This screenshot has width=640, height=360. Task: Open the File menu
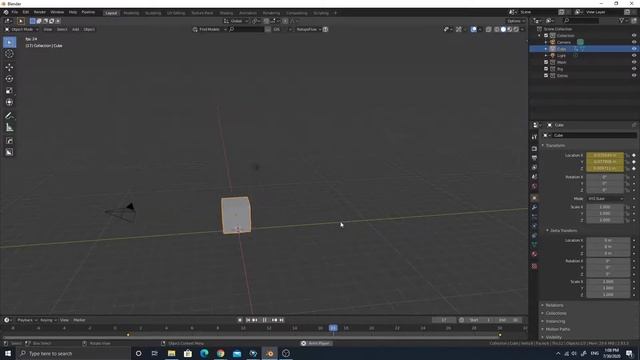point(15,12)
